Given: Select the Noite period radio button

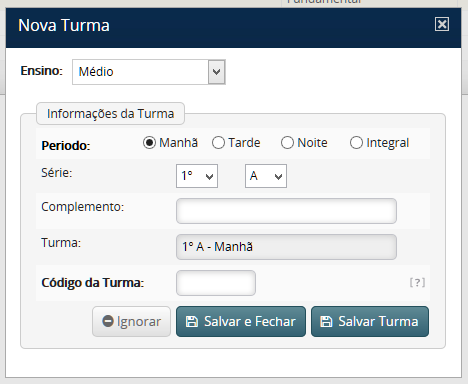Looking at the screenshot, I should tap(287, 143).
